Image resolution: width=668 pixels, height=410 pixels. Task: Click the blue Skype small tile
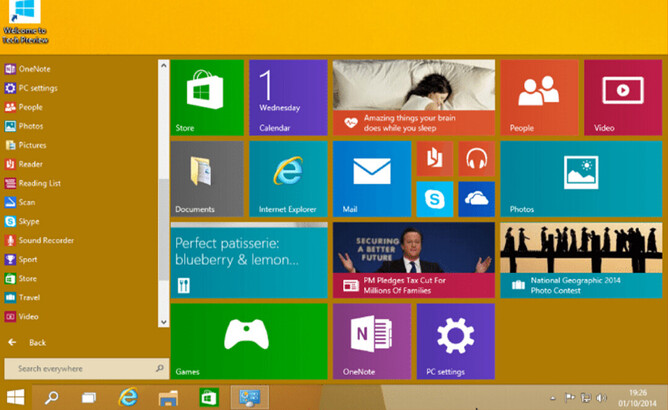tap(435, 199)
